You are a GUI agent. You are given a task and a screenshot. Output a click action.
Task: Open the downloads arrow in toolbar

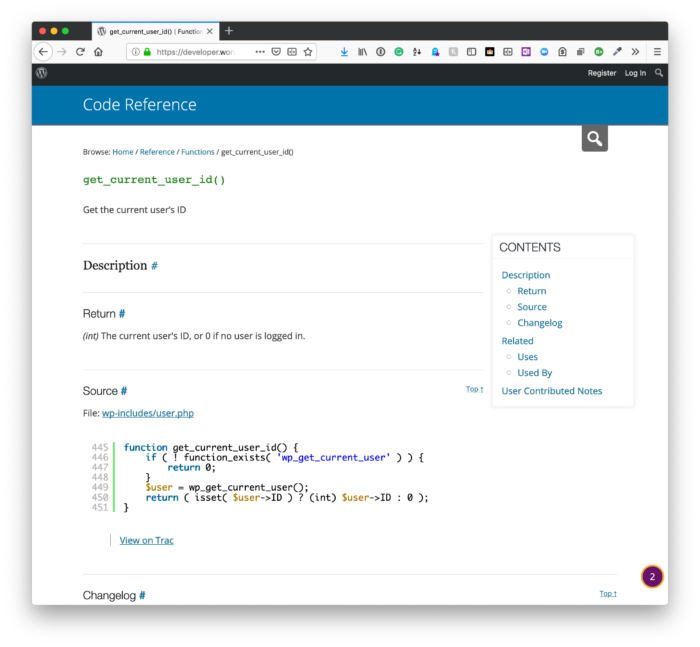click(344, 52)
